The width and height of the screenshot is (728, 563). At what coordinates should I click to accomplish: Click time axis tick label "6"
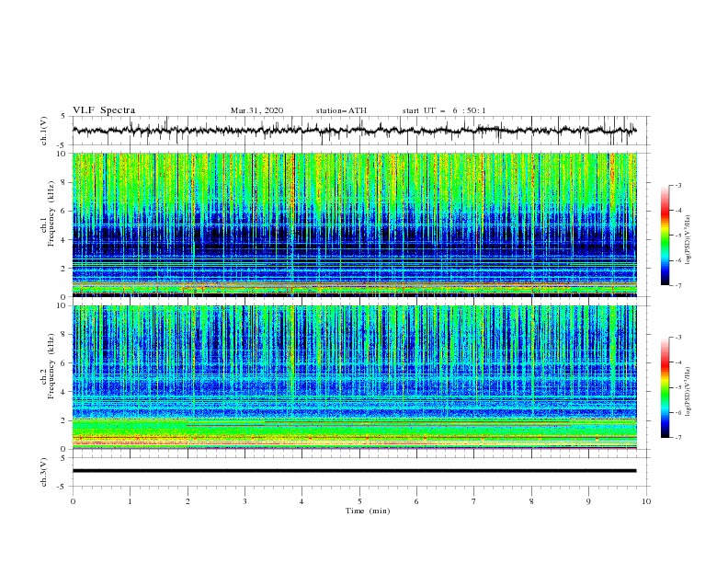click(417, 501)
